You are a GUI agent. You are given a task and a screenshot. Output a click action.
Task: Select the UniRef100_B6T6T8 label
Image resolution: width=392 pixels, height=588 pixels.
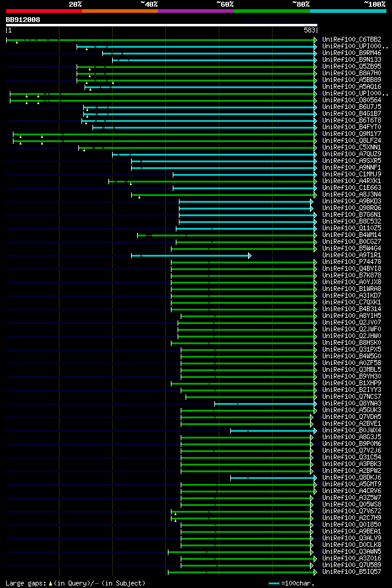[352, 121]
